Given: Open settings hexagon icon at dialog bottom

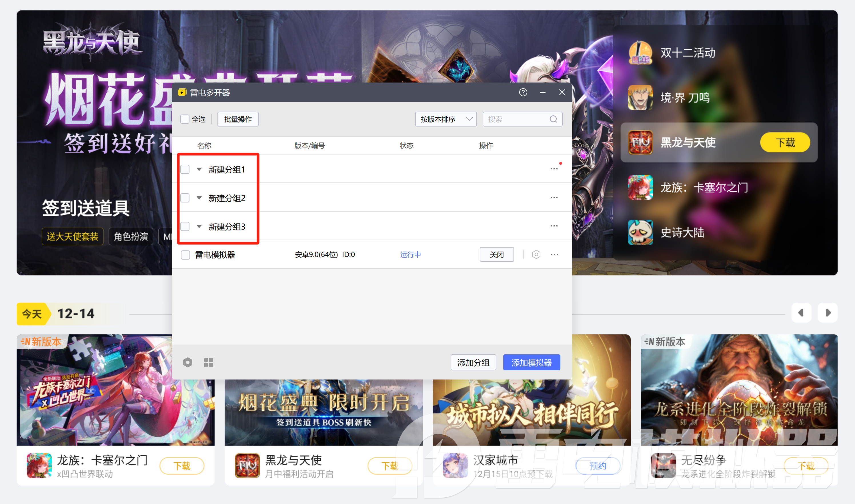Looking at the screenshot, I should click(x=187, y=362).
